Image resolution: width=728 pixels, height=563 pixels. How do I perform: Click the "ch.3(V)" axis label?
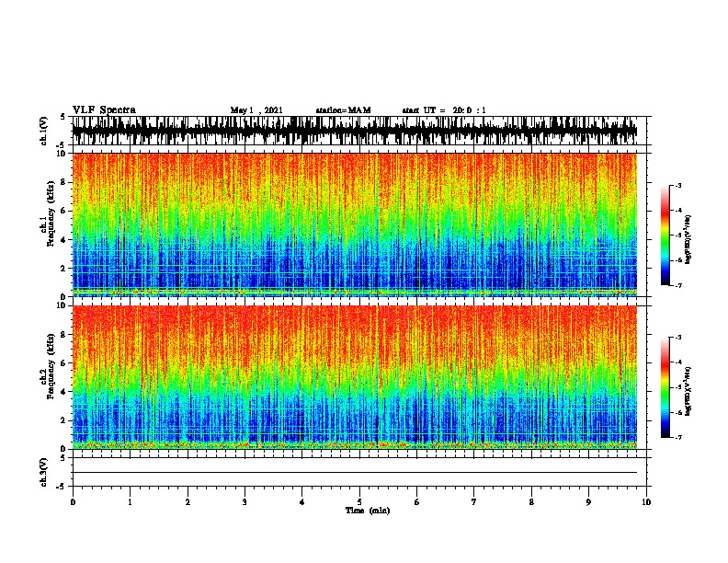pyautogui.click(x=43, y=472)
